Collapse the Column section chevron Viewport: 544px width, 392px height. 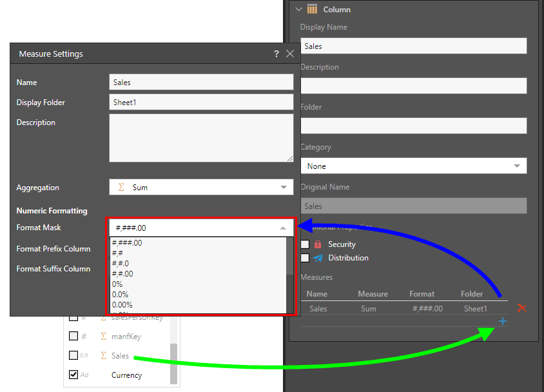[x=298, y=10]
